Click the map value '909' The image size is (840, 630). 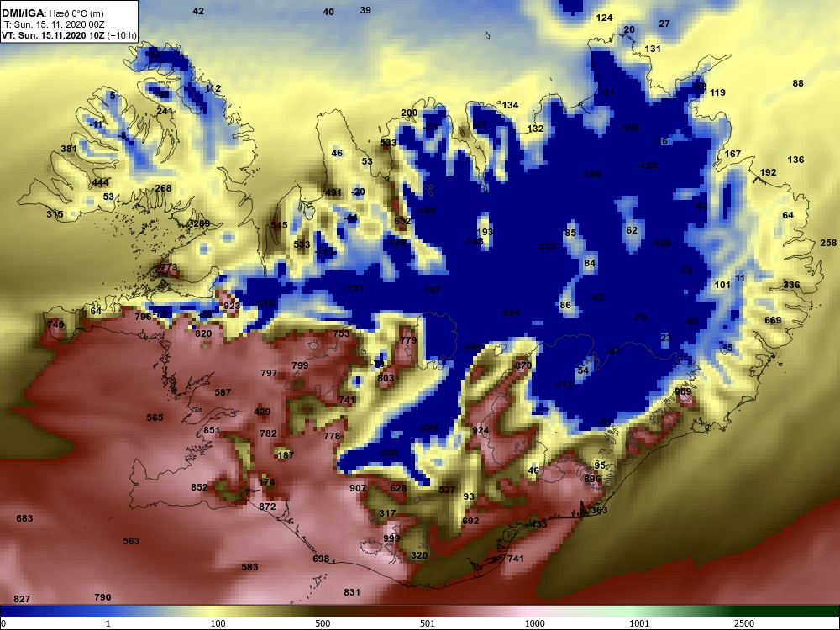tap(683, 391)
